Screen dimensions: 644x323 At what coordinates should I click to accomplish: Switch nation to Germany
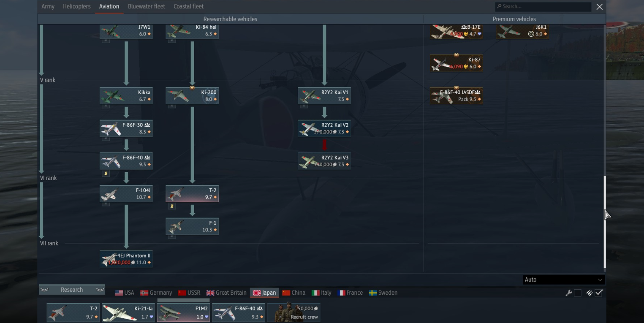point(156,293)
